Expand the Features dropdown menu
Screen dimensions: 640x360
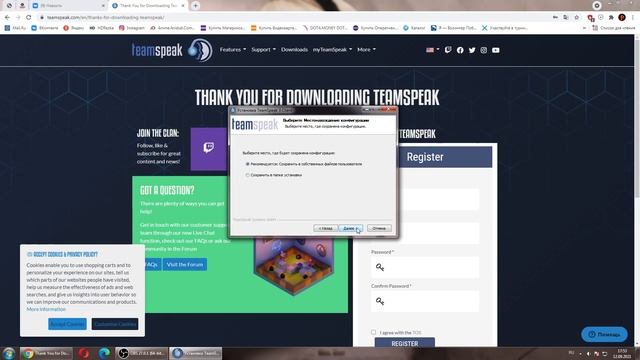tap(233, 49)
